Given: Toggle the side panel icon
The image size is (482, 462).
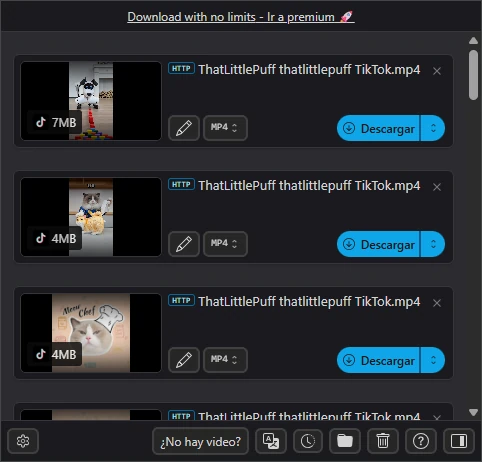Looking at the screenshot, I should pos(459,441).
